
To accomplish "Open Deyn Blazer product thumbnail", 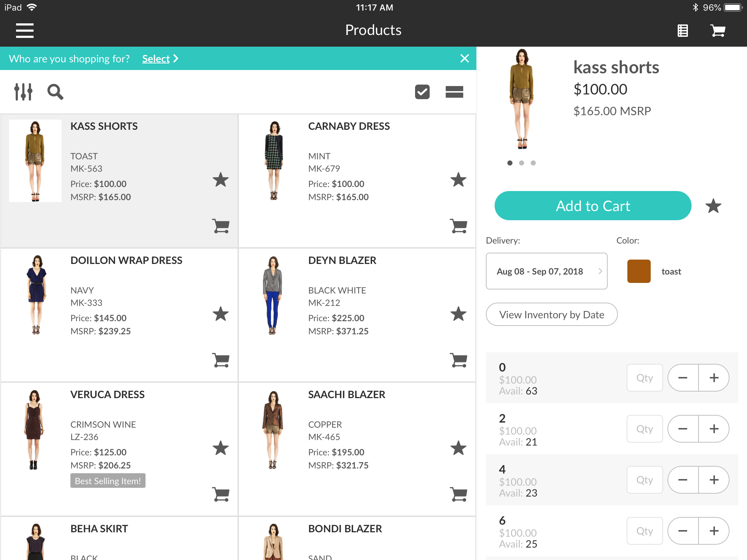I will 273,295.
